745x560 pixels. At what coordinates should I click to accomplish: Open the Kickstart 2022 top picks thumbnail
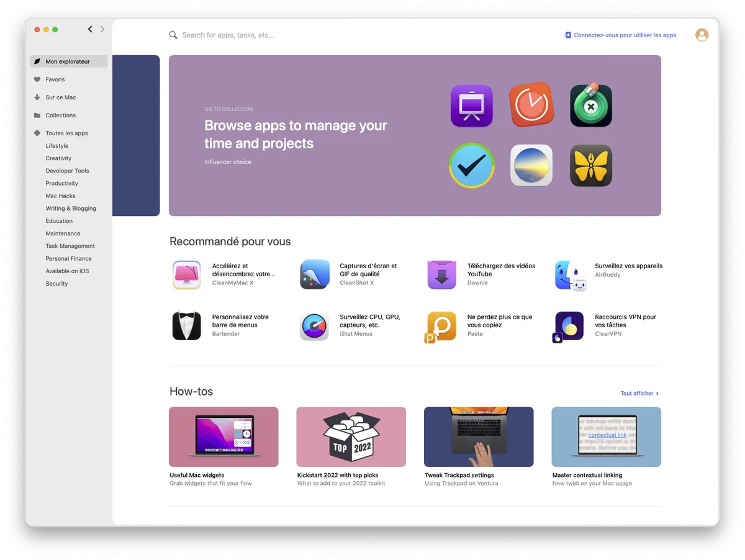coord(351,437)
